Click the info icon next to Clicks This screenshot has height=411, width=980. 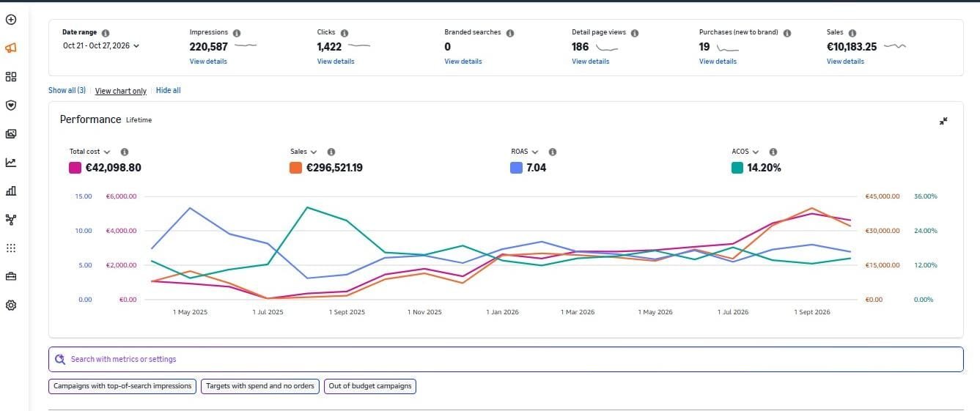[x=345, y=33]
